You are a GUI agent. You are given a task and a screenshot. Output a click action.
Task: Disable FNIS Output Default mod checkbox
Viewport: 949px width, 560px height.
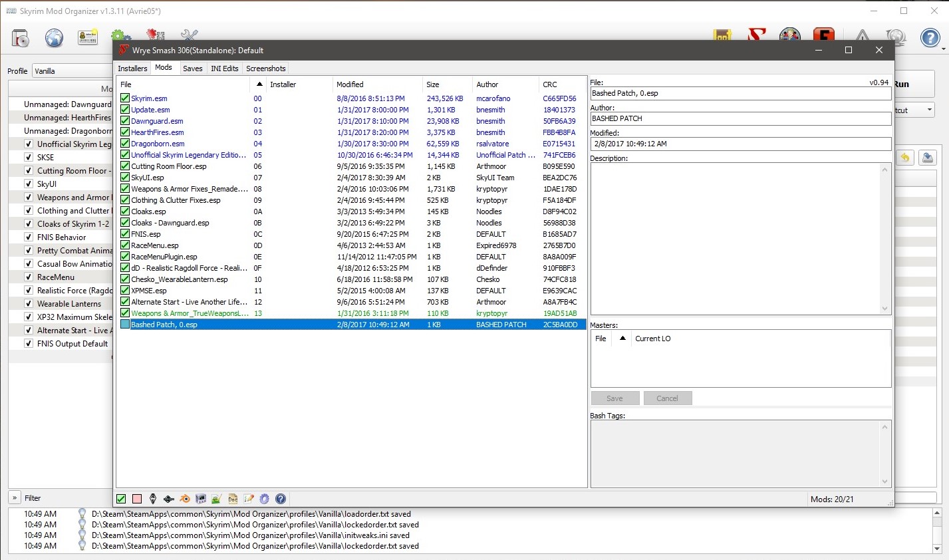pos(29,344)
